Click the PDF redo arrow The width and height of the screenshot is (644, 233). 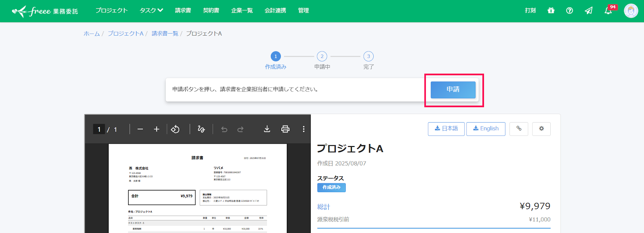pyautogui.click(x=240, y=129)
